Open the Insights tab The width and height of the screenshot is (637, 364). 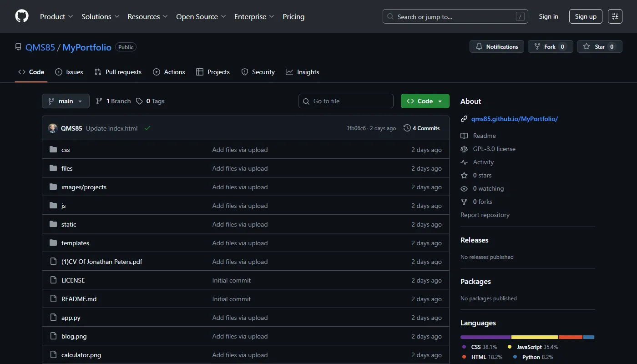303,72
